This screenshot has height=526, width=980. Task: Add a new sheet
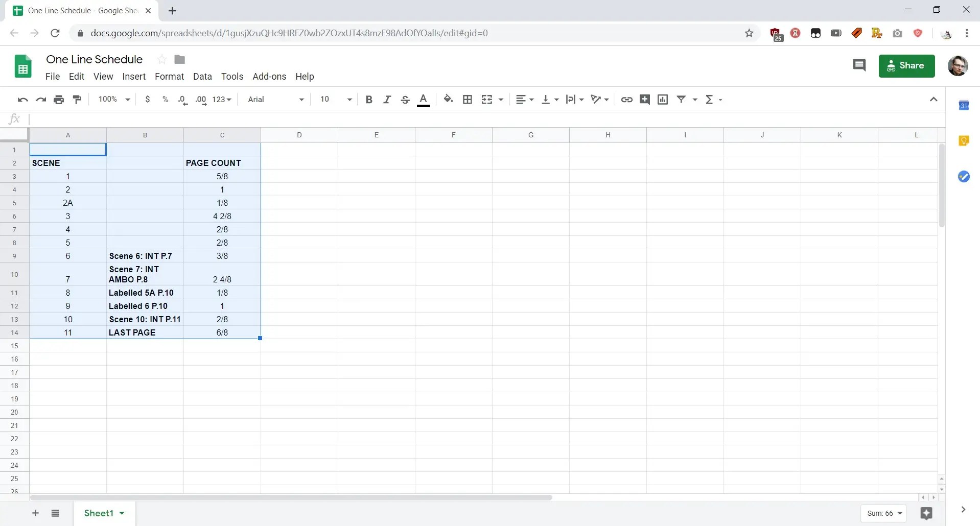click(35, 513)
